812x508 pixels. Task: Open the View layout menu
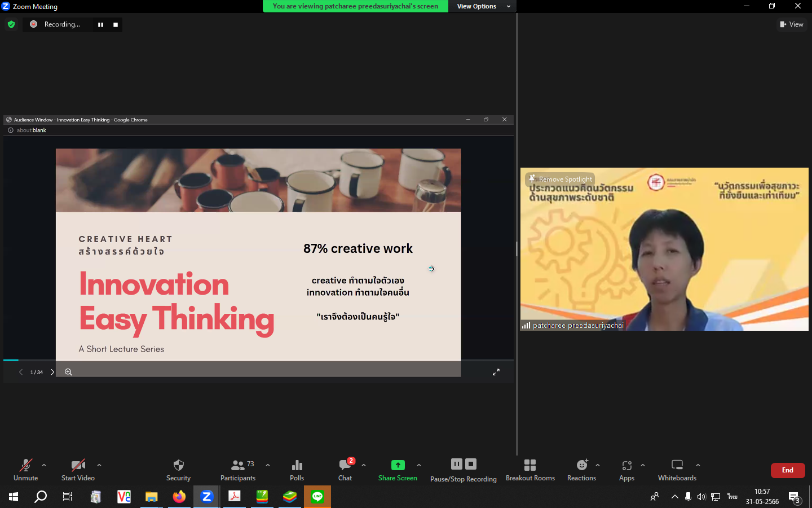coord(792,24)
